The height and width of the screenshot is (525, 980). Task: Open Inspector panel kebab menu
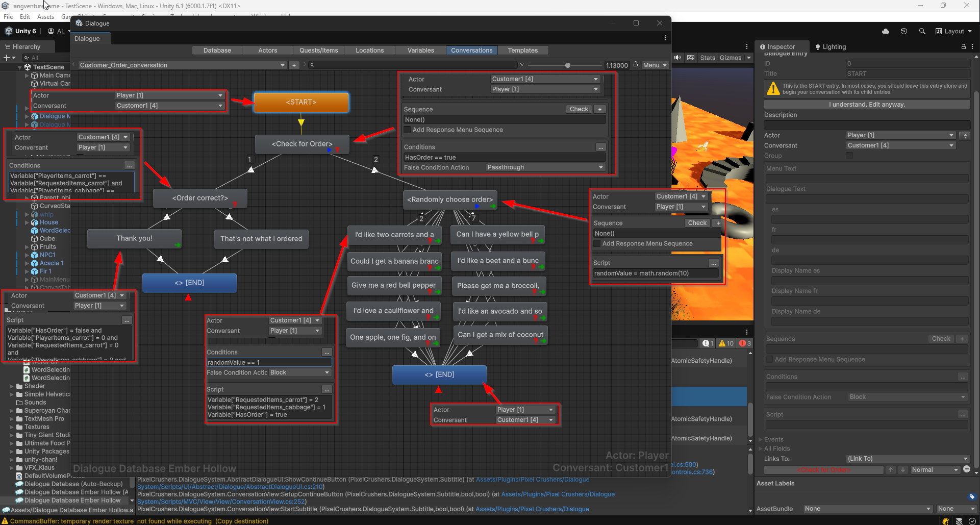972,46
